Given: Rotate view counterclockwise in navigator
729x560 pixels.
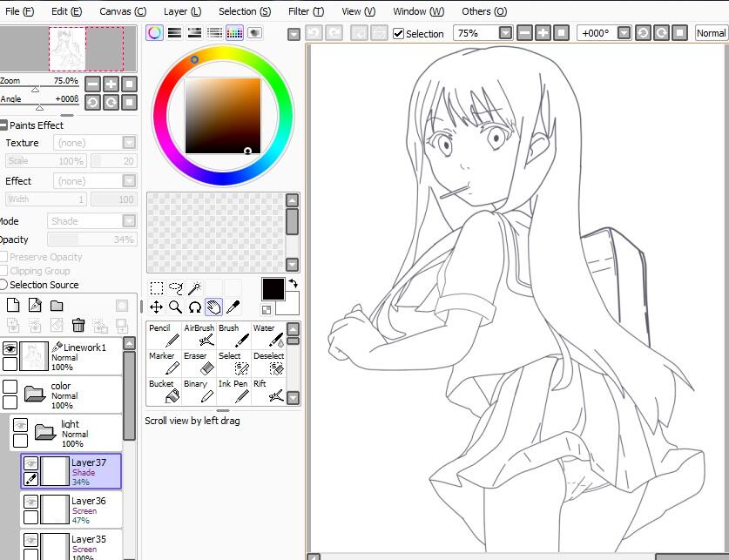Looking at the screenshot, I should 93,102.
